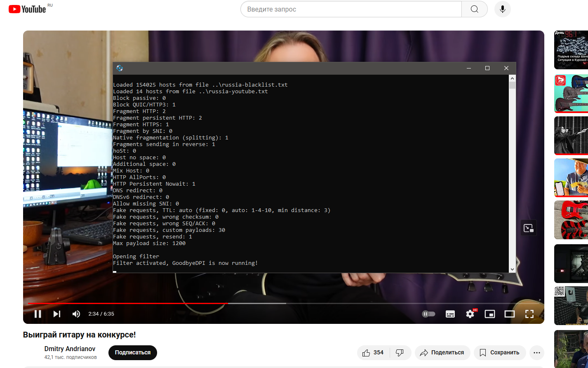Click the console line 'Block QUIC/HTTP3: 1'
Screen dimensions: 588x368
144,105
